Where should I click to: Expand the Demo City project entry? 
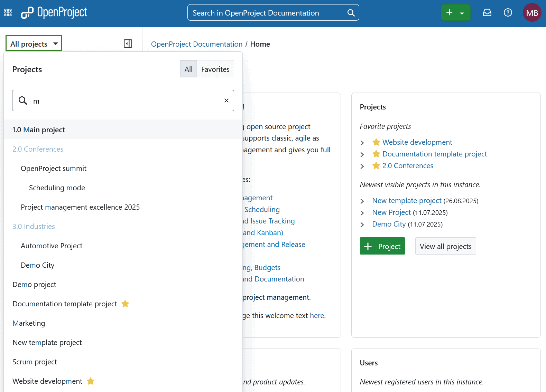[362, 224]
